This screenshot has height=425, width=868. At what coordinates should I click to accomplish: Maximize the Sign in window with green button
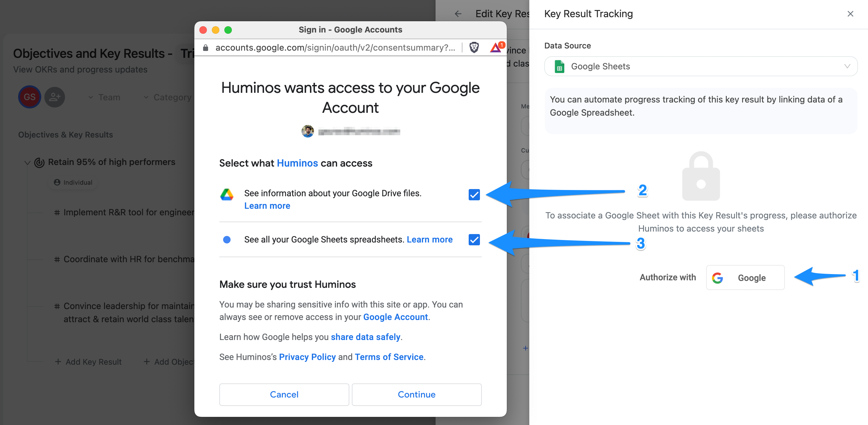228,30
